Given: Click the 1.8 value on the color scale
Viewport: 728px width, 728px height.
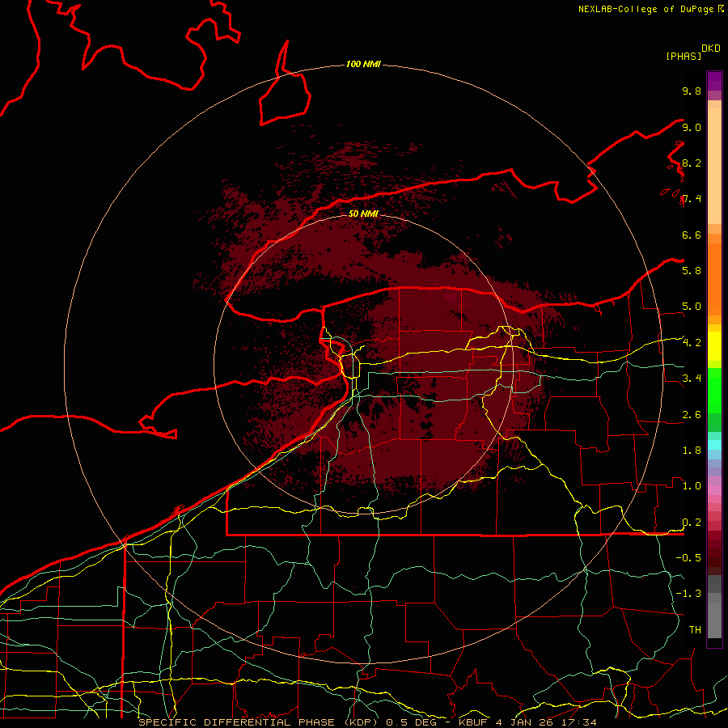Looking at the screenshot, I should pyautogui.click(x=692, y=451).
